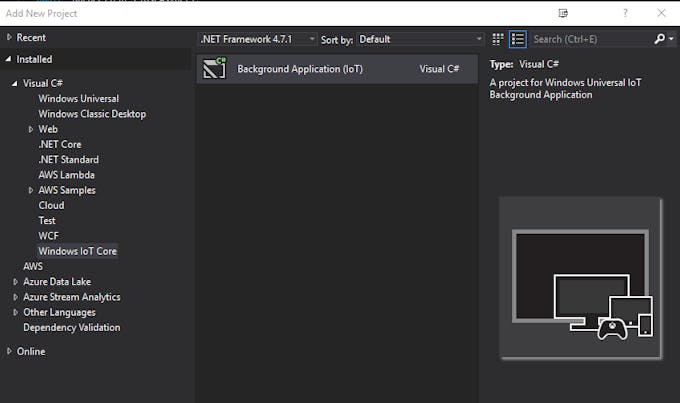Viewport: 680px width, 403px height.
Task: Select the .NET Core category
Action: (x=60, y=144)
